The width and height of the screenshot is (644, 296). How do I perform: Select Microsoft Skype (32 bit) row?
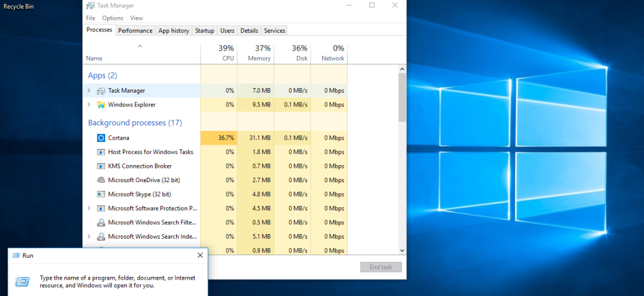pos(216,194)
